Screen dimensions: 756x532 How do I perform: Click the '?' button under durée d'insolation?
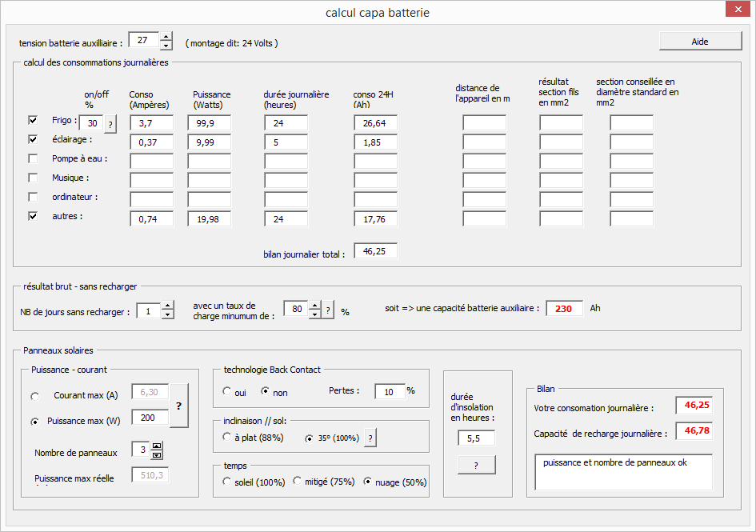point(476,465)
